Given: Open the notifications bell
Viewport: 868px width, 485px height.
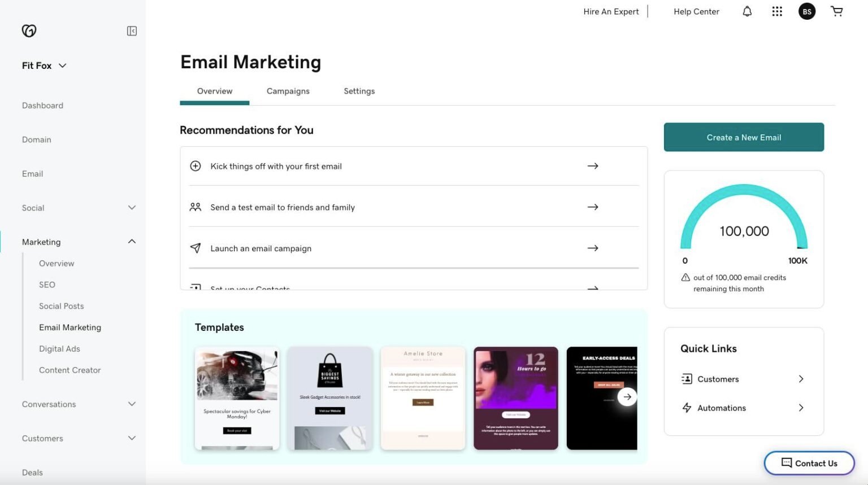Looking at the screenshot, I should coord(747,11).
